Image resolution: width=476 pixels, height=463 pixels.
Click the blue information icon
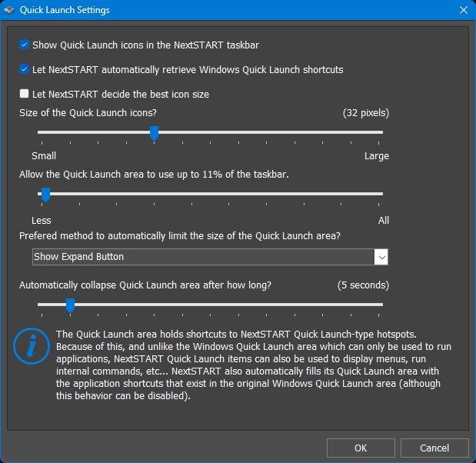tap(32, 346)
